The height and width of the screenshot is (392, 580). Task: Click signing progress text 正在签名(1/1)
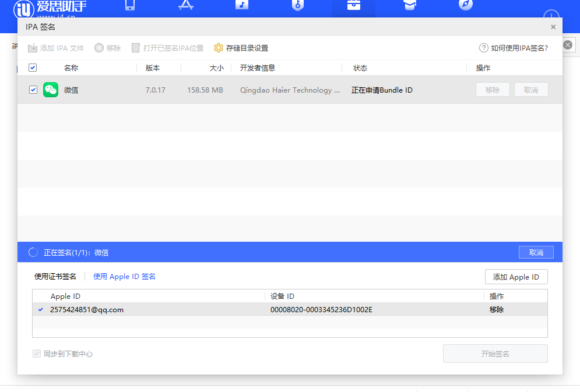point(76,253)
